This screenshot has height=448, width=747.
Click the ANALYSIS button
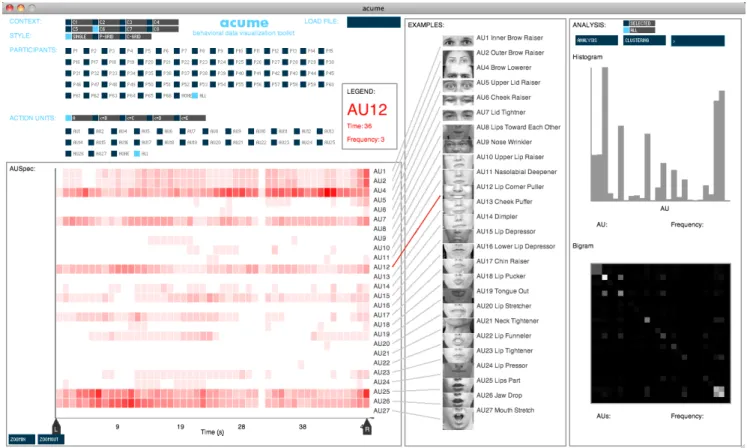[596, 41]
